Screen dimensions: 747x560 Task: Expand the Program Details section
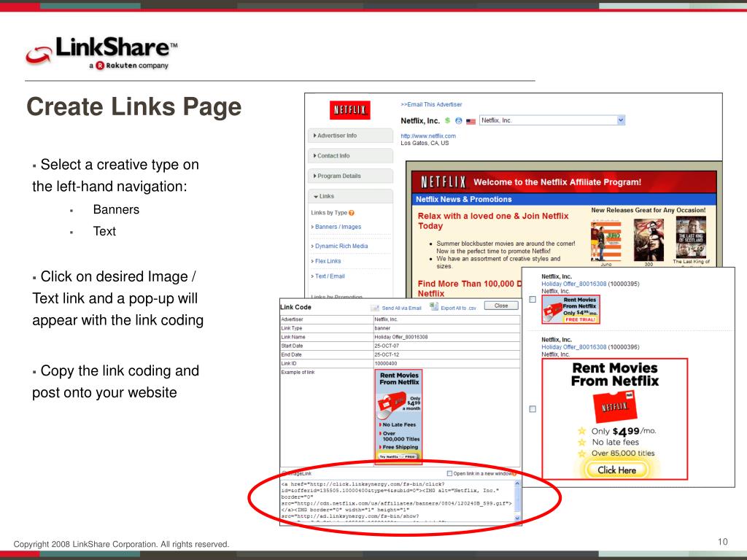(x=350, y=176)
